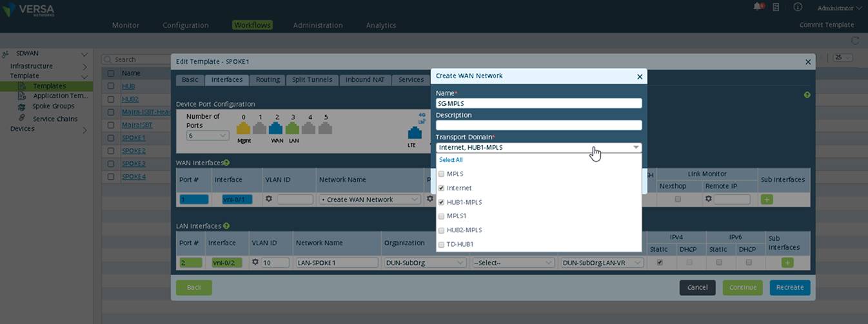Click the Spoke Groups tree icon
Screen dimensions: 868x324
coord(22,106)
